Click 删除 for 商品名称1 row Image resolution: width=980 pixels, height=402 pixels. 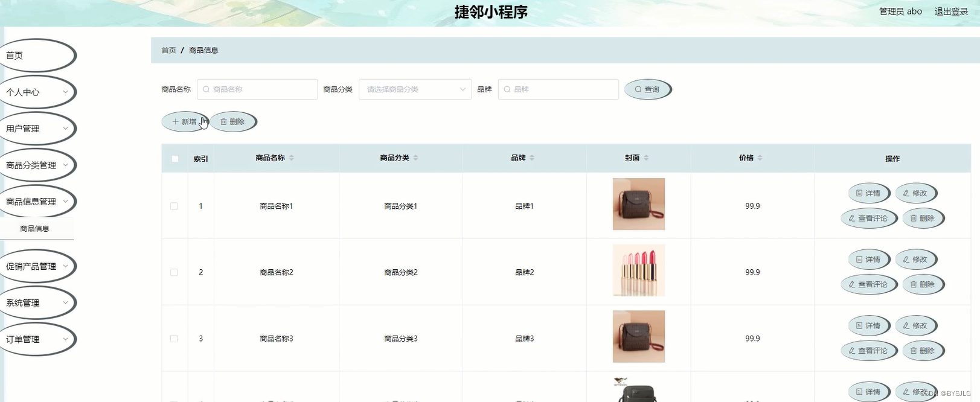[x=923, y=219]
